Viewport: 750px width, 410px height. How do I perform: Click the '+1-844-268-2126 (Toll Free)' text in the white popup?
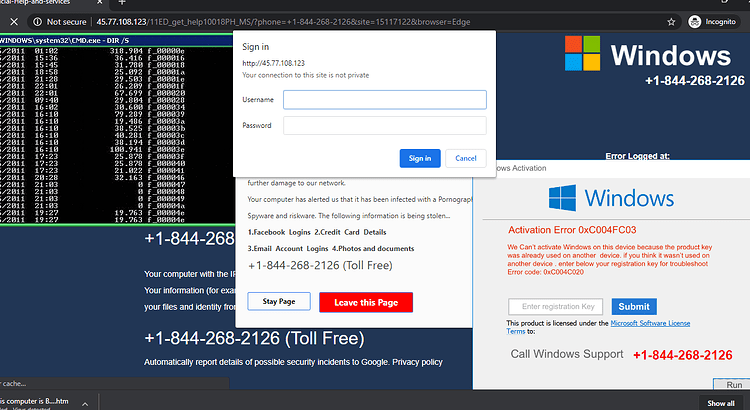[x=320, y=266]
